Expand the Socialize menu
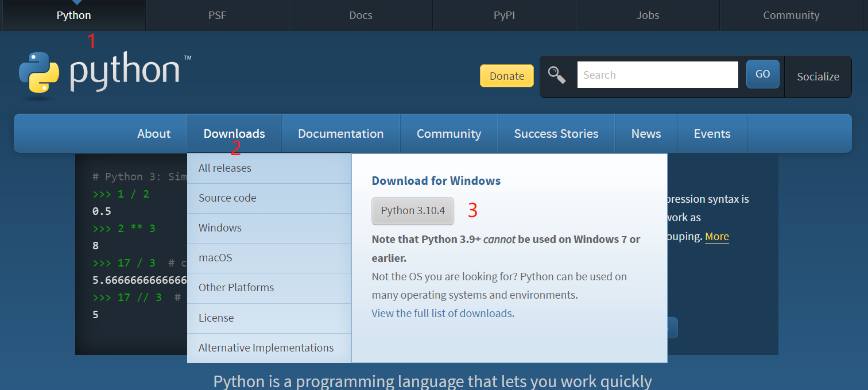 (x=817, y=76)
